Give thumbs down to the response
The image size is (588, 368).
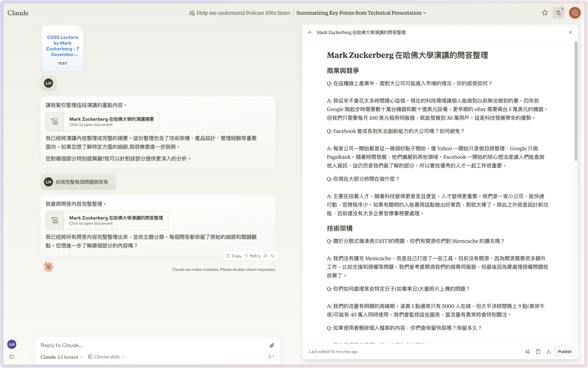point(273,256)
